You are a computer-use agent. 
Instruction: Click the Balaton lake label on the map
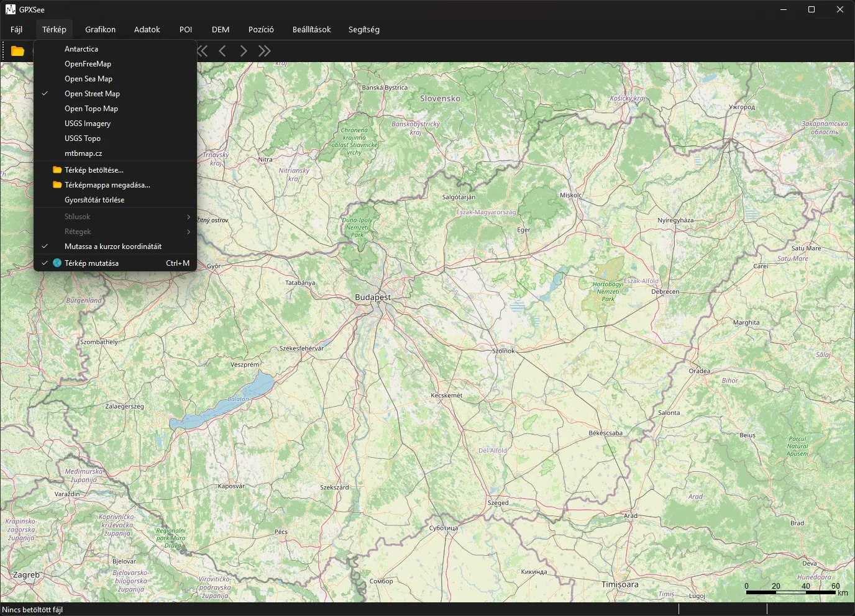coord(238,399)
